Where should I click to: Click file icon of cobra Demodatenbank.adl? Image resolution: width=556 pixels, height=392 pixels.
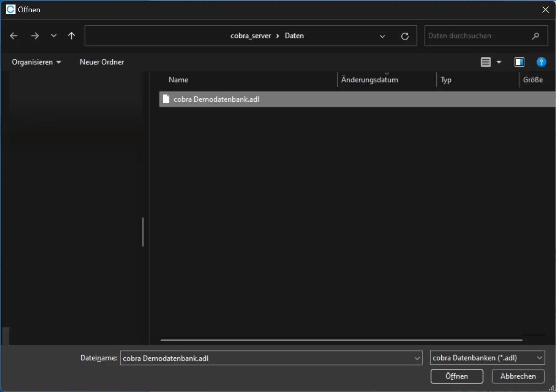click(x=166, y=99)
